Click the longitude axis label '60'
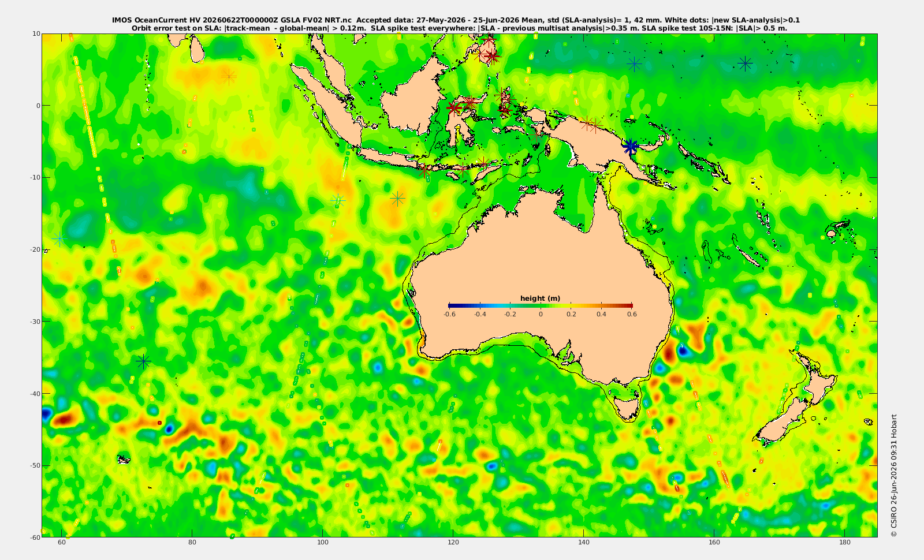The image size is (924, 560). (62, 542)
